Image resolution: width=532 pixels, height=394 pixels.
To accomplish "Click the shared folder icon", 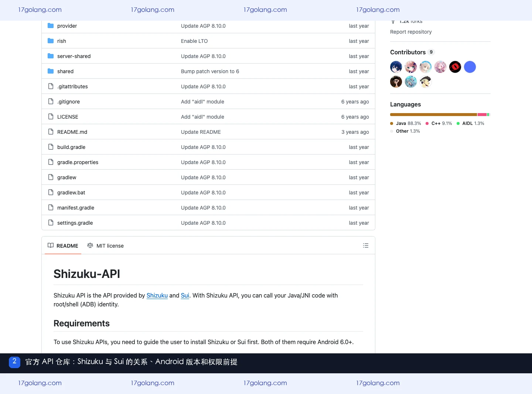I will [51, 71].
